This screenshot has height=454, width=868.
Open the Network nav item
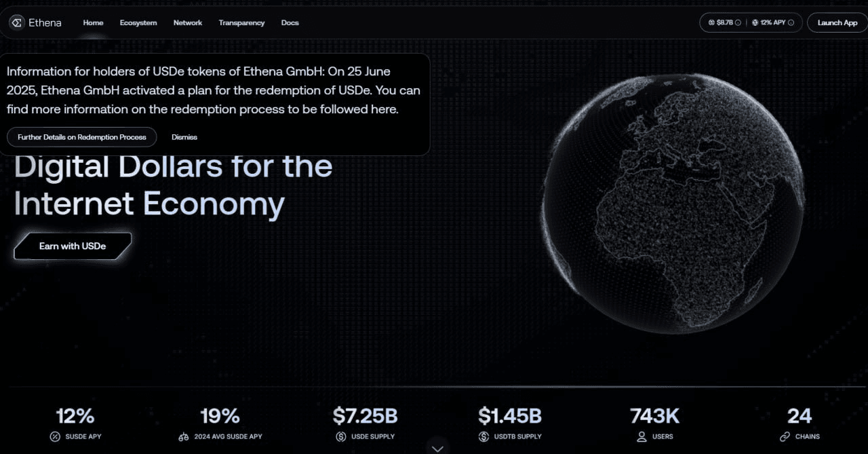(188, 22)
